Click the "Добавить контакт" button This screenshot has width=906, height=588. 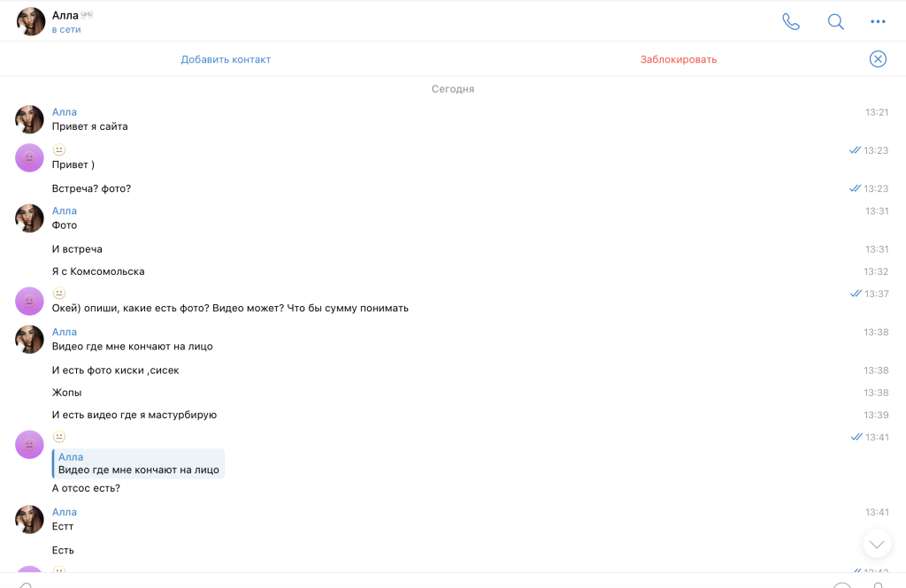tap(226, 59)
